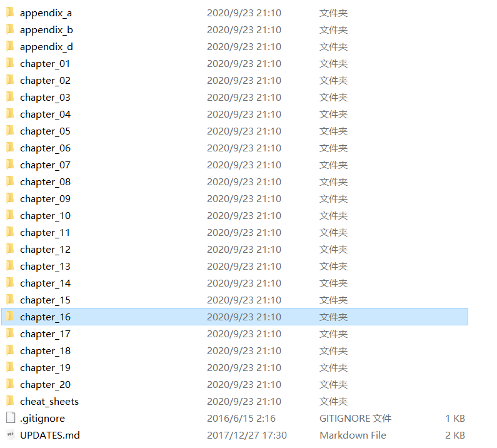497x448 pixels.
Task: Select the chapter_07 folder name
Action: pos(45,165)
